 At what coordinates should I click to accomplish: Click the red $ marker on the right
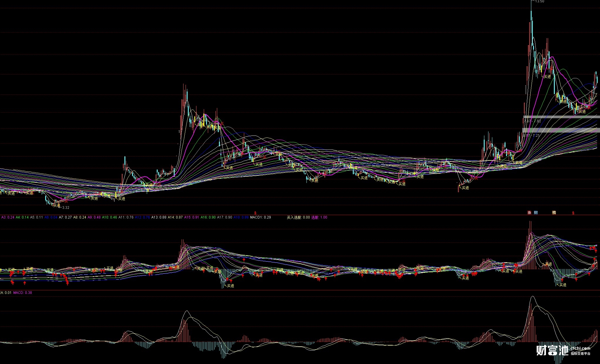point(573,213)
